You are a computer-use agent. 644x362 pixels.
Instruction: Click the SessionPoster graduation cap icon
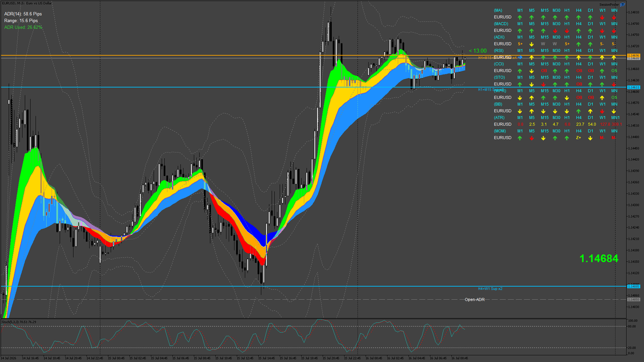tap(622, 4)
